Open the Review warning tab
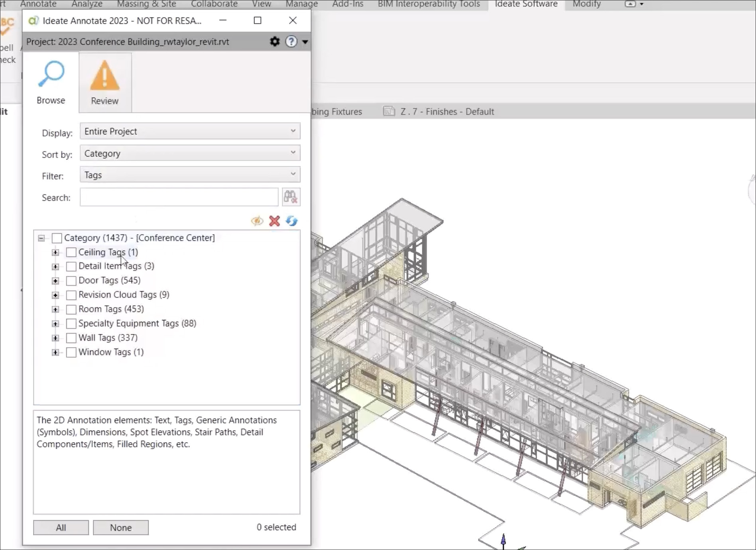Image resolution: width=756 pixels, height=550 pixels. point(105,82)
